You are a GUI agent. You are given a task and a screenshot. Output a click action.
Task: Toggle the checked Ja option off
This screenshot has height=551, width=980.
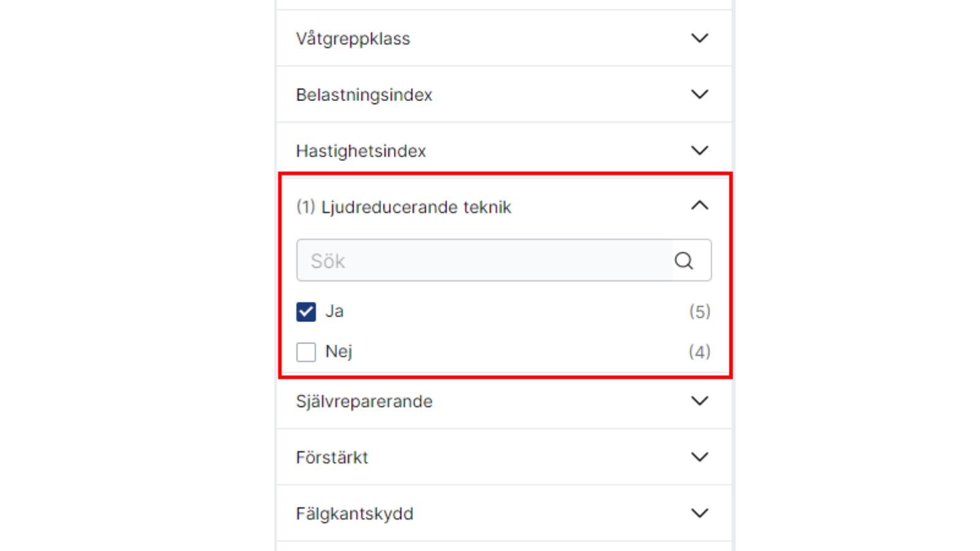click(x=306, y=311)
